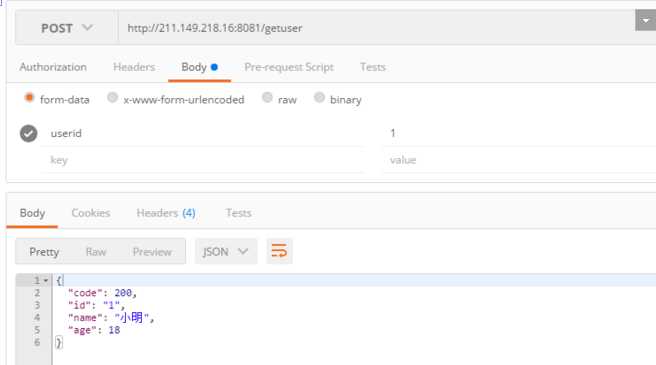Viewport: 656px width, 365px height.
Task: Click the "age": 18 line
Action: coord(94,330)
